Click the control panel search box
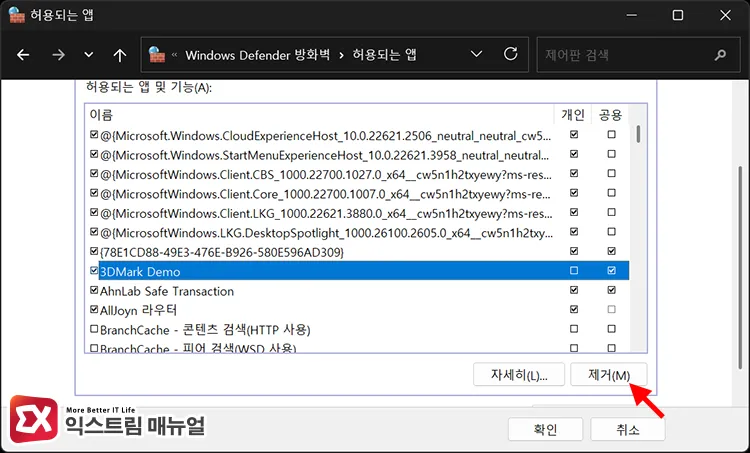 tap(638, 55)
